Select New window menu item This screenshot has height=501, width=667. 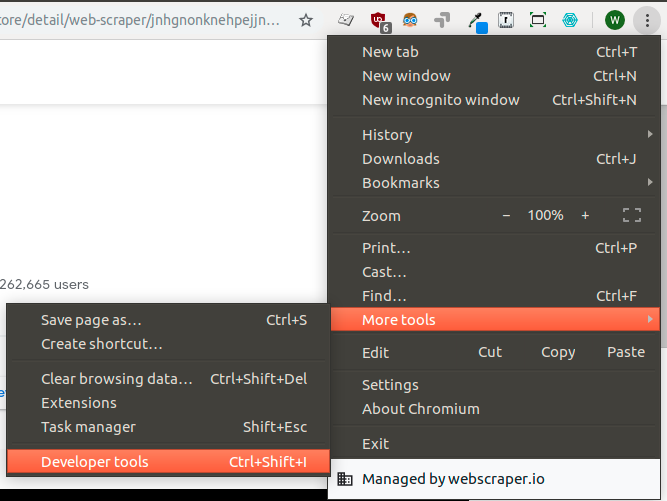(x=496, y=76)
